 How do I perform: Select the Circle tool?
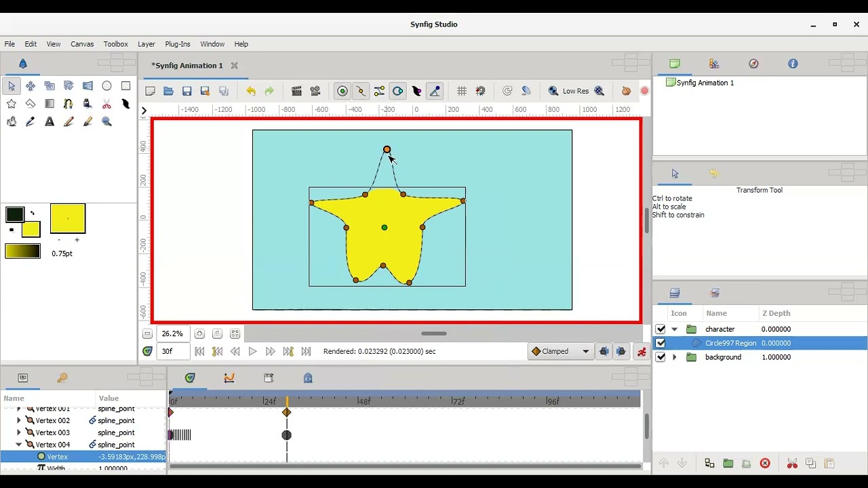coord(106,86)
